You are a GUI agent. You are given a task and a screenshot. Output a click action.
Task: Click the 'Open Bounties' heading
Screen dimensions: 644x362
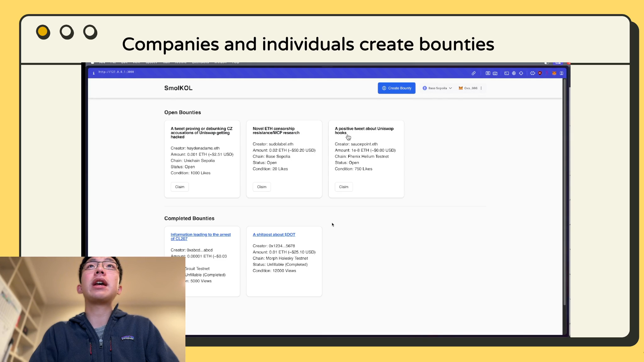pos(182,112)
